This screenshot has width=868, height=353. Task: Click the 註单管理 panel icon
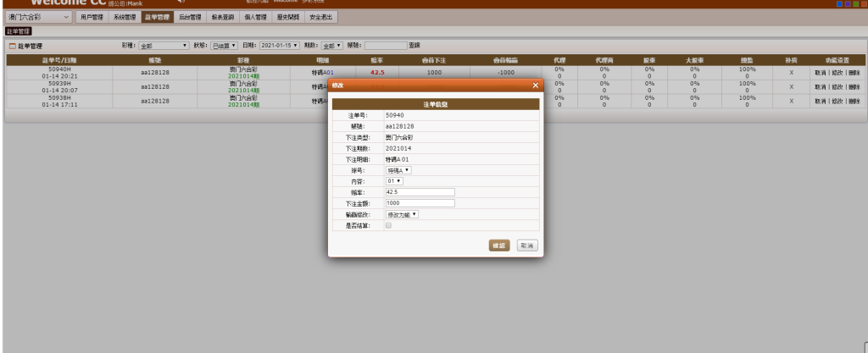11,45
